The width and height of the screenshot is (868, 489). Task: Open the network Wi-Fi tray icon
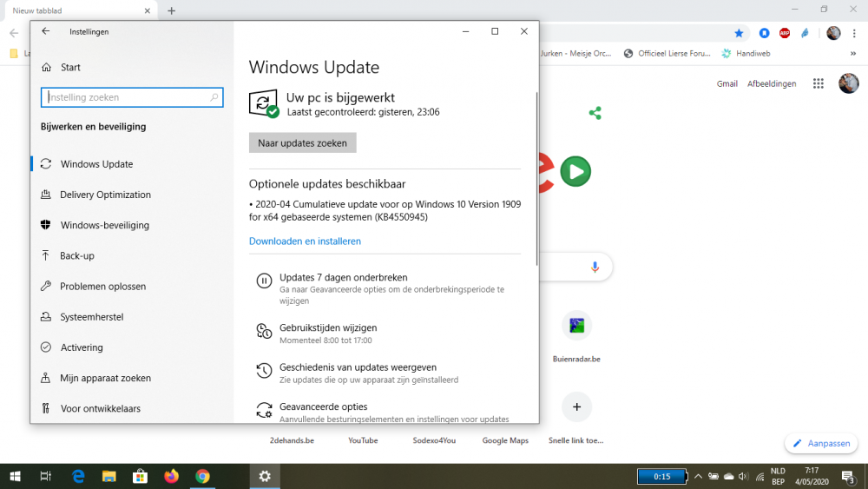760,477
